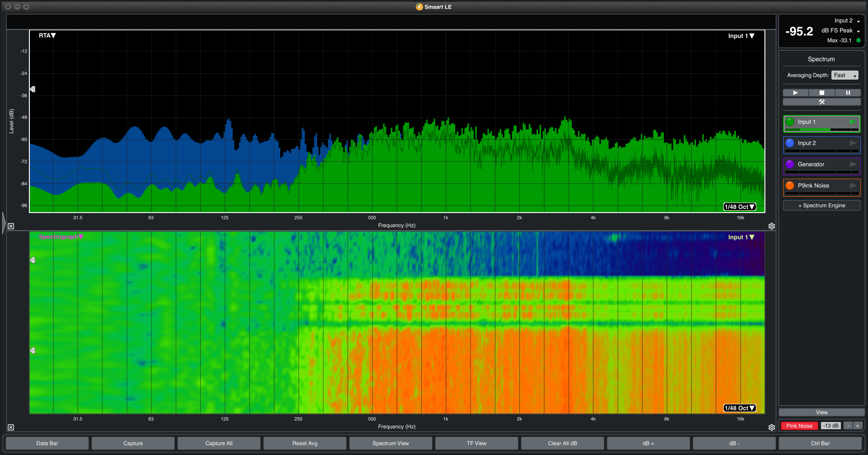Click the Data Bar button
The image size is (868, 455).
click(x=47, y=443)
